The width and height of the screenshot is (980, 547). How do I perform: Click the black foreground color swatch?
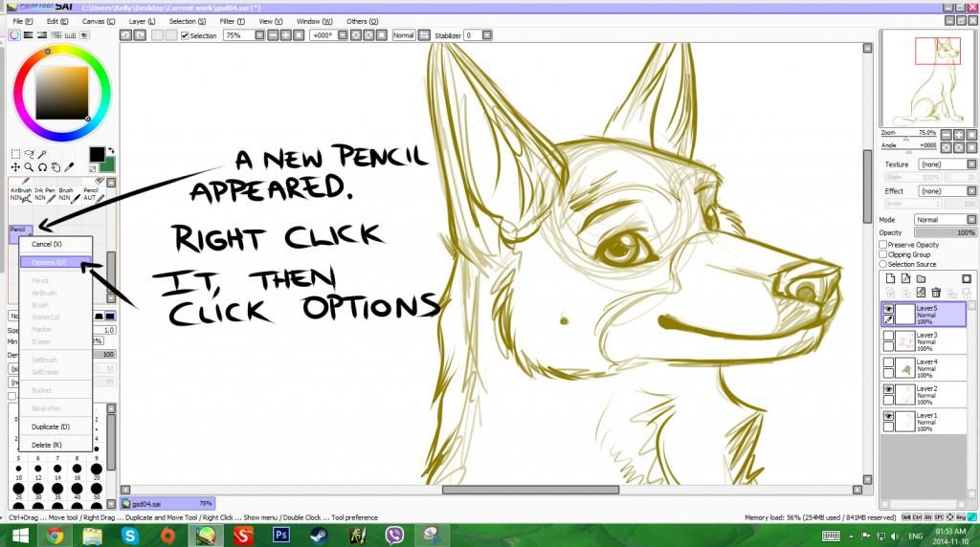pyautogui.click(x=97, y=154)
